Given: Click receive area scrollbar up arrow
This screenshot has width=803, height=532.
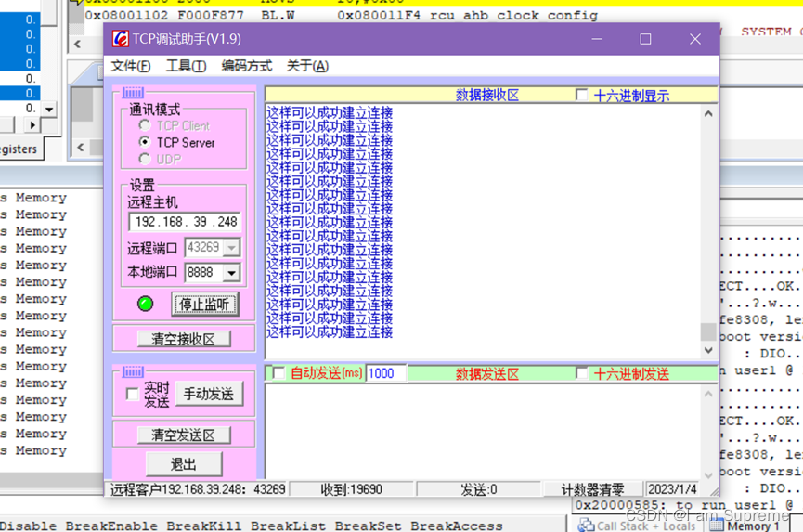Looking at the screenshot, I should pyautogui.click(x=708, y=113).
